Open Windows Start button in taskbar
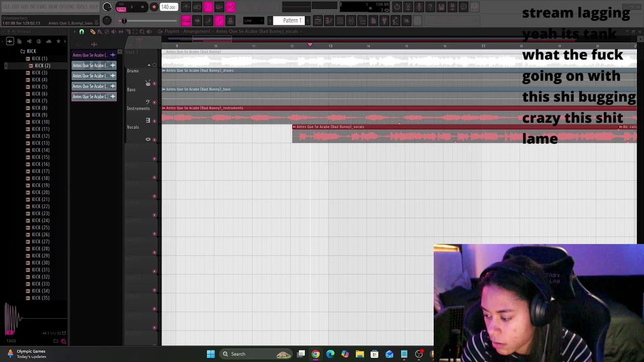Screen dimensions: 644x362 click(211, 354)
